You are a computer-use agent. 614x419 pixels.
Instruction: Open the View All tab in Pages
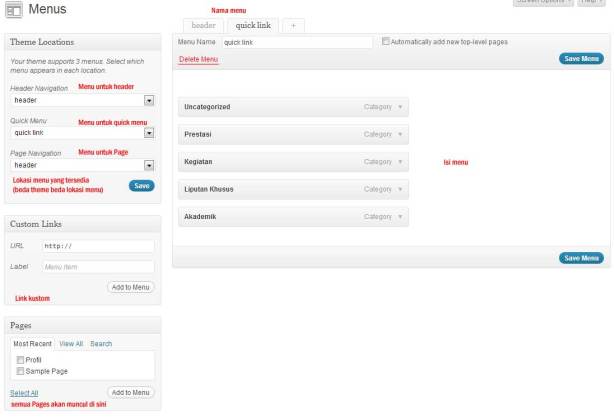[70, 343]
